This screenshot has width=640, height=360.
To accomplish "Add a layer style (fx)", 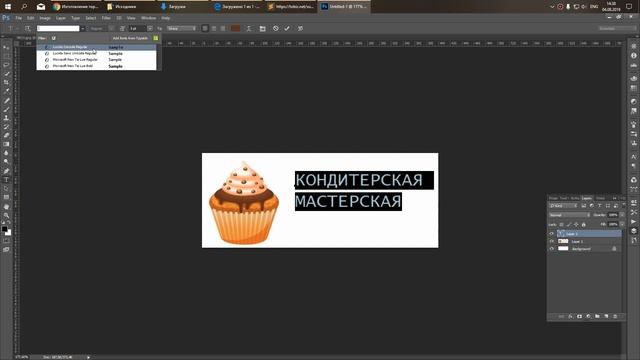I will 570,316.
